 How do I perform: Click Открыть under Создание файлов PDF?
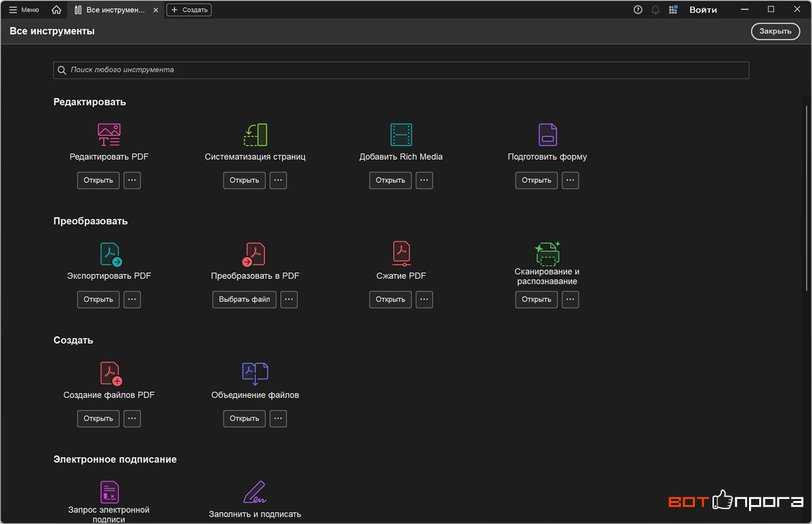click(98, 418)
